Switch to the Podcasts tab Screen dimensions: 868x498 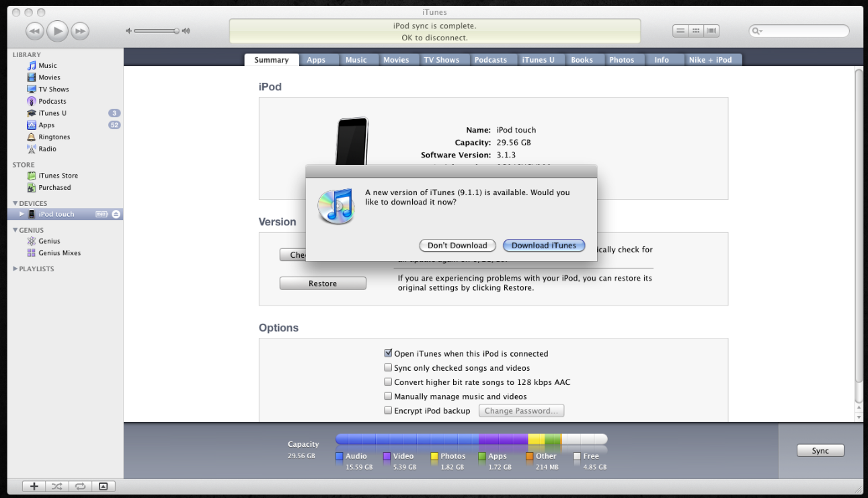click(x=491, y=60)
